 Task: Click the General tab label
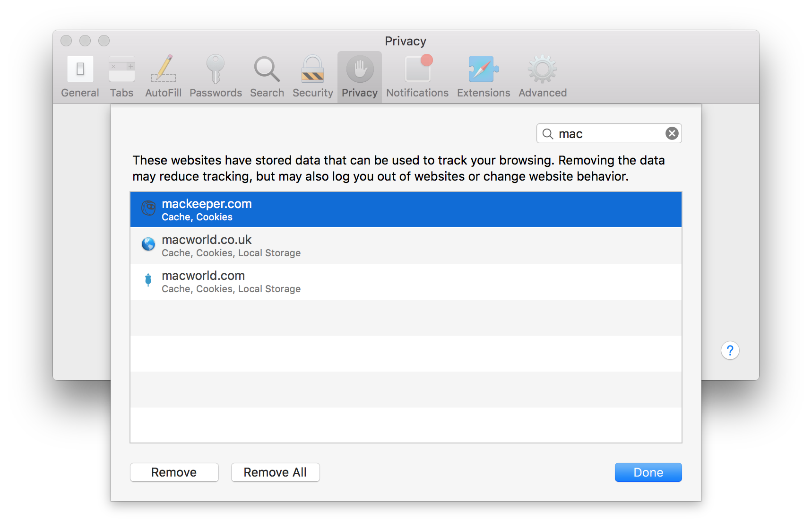(x=80, y=93)
